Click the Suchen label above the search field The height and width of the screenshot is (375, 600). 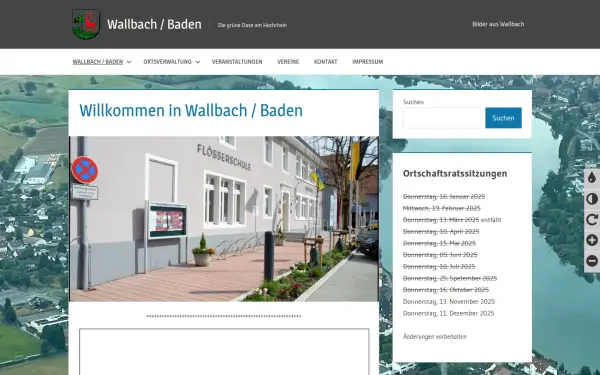413,102
